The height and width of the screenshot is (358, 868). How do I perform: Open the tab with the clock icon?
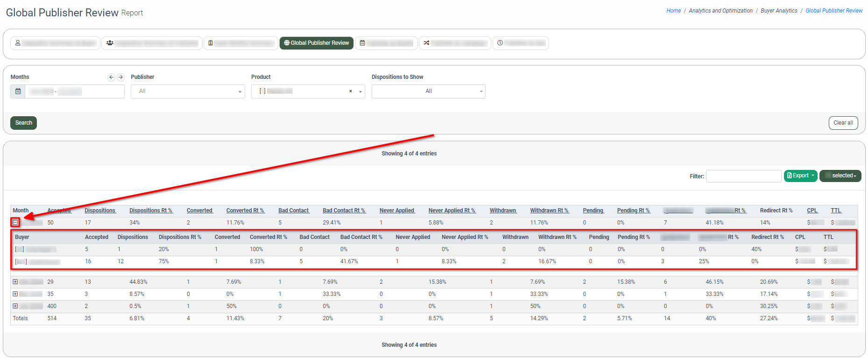coord(520,43)
